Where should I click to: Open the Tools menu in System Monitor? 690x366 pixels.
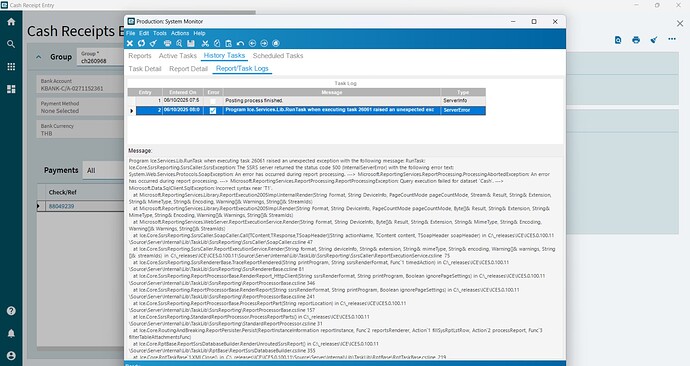(160, 33)
